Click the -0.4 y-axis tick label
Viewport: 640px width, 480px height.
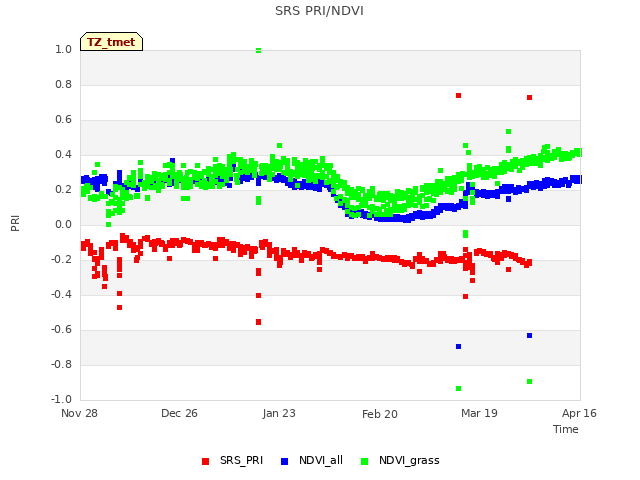tap(61, 294)
